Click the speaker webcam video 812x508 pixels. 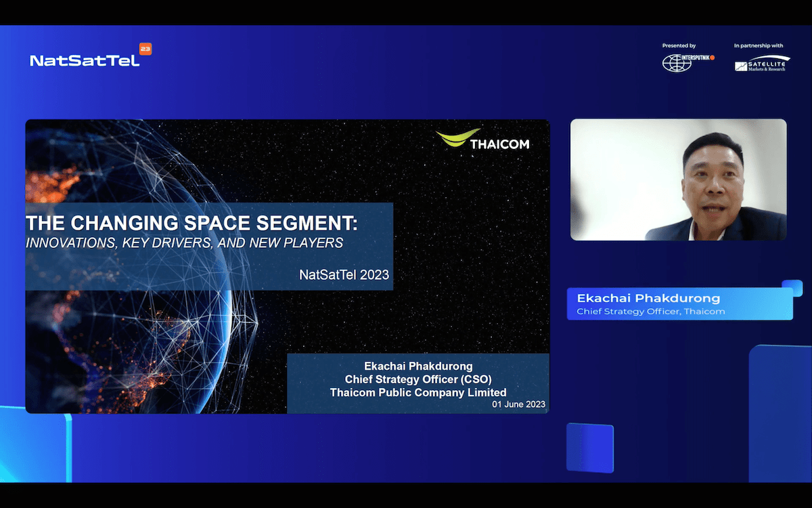(x=678, y=179)
